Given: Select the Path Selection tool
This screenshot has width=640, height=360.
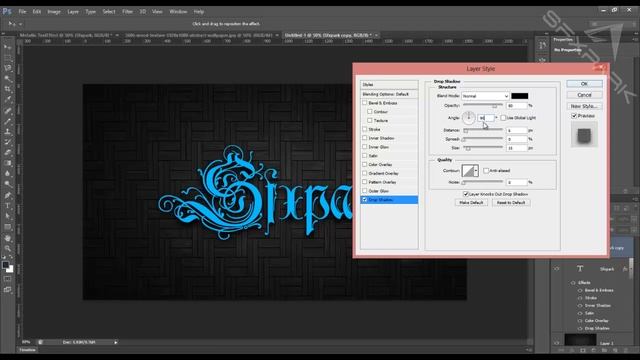Looking at the screenshot, I should pyautogui.click(x=8, y=216).
